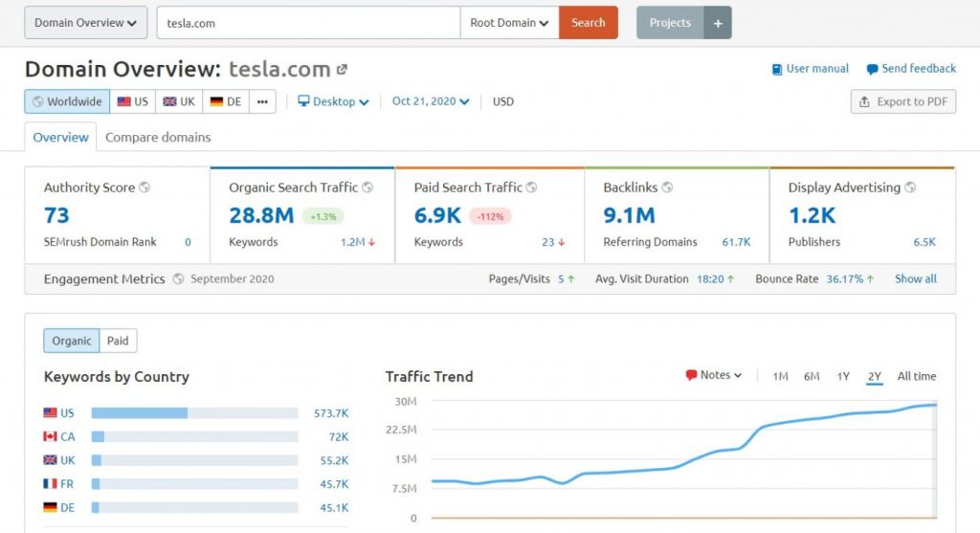Screen dimensions: 980x533
Task: Click the 573.7K US keywords value
Action: coord(331,413)
